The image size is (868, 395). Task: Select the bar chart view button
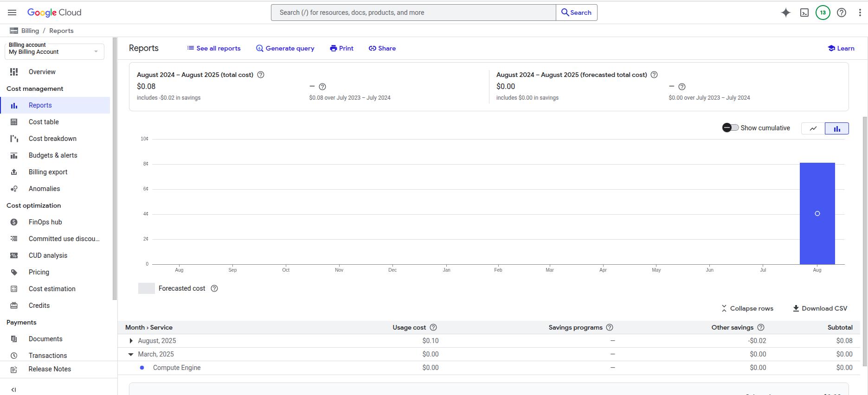pos(837,128)
